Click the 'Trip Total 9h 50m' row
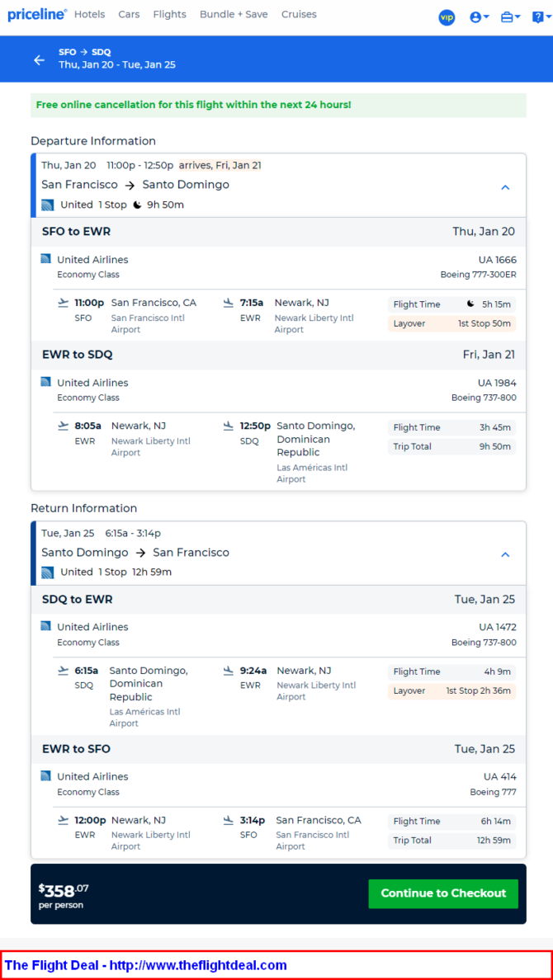This screenshot has height=980, width=553. (451, 446)
